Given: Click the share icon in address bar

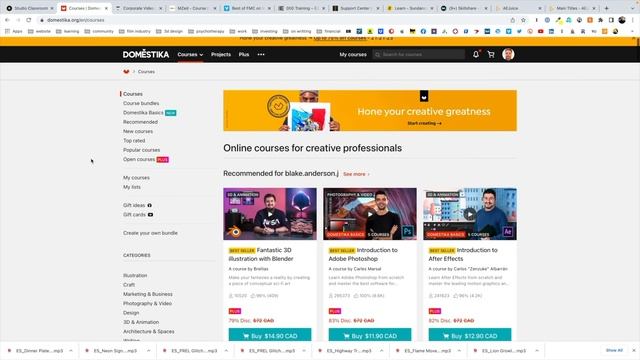Looking at the screenshot, I should click(513, 20).
